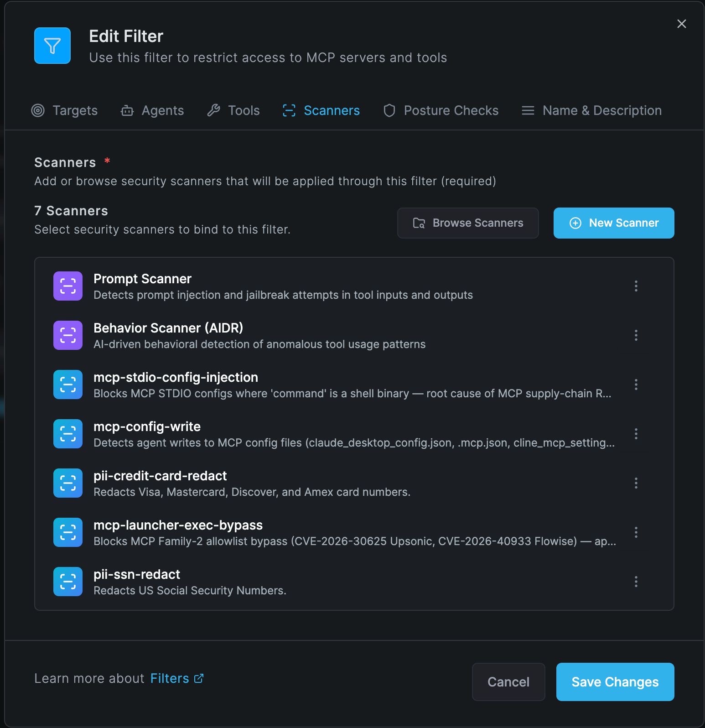Click the Prompt Scanner purple scanner icon
Viewport: 705px width, 728px height.
point(68,286)
